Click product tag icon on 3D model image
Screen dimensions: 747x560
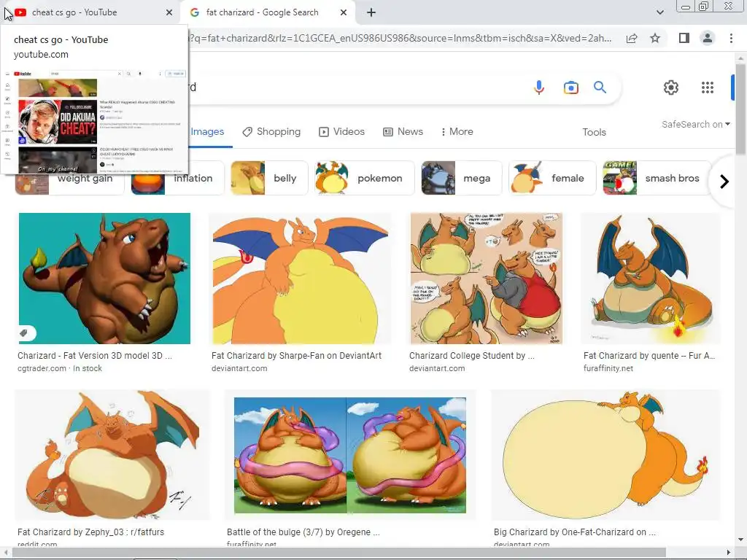click(x=24, y=332)
